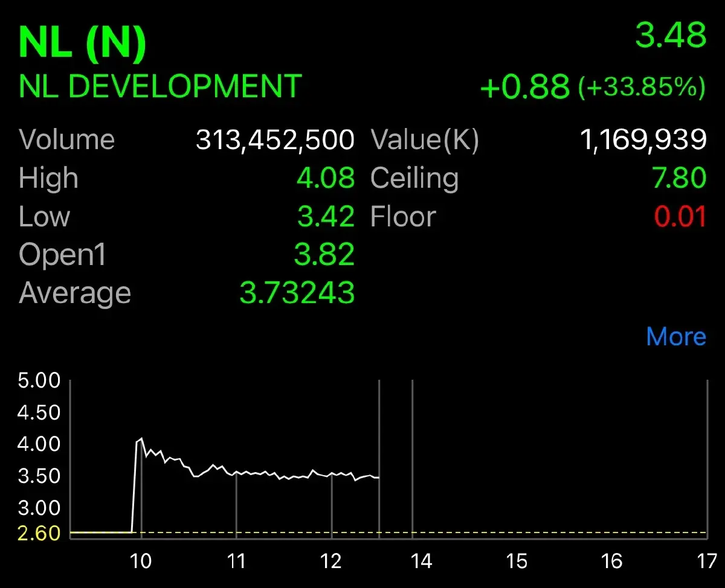Select the High price 4.08
Image resolution: width=725 pixels, height=588 pixels.
click(326, 178)
